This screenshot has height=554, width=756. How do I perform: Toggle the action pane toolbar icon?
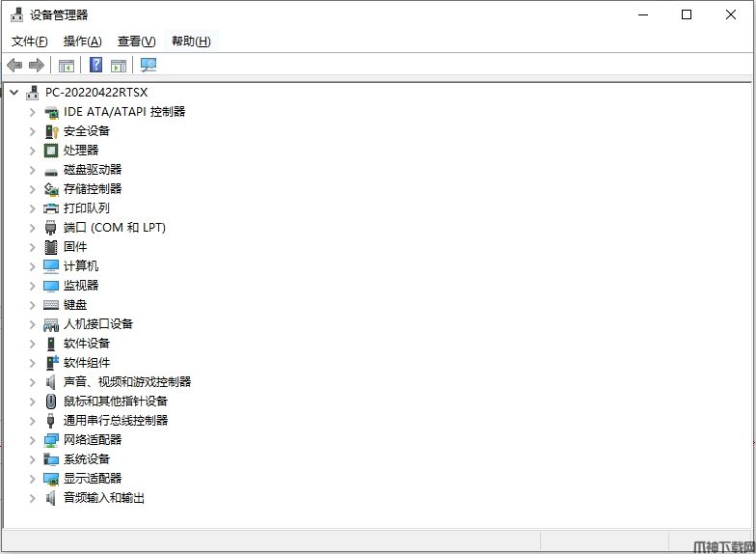pyautogui.click(x=118, y=66)
